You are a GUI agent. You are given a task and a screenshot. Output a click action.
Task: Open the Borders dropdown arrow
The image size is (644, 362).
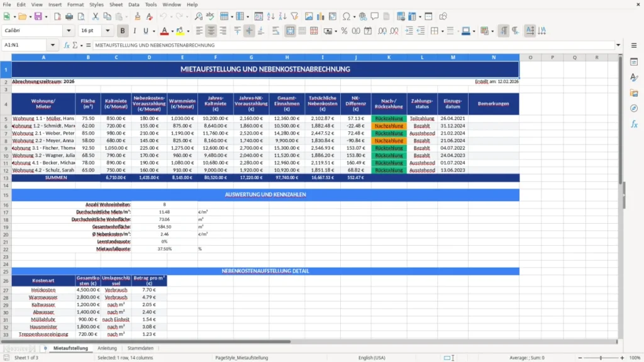442,31
